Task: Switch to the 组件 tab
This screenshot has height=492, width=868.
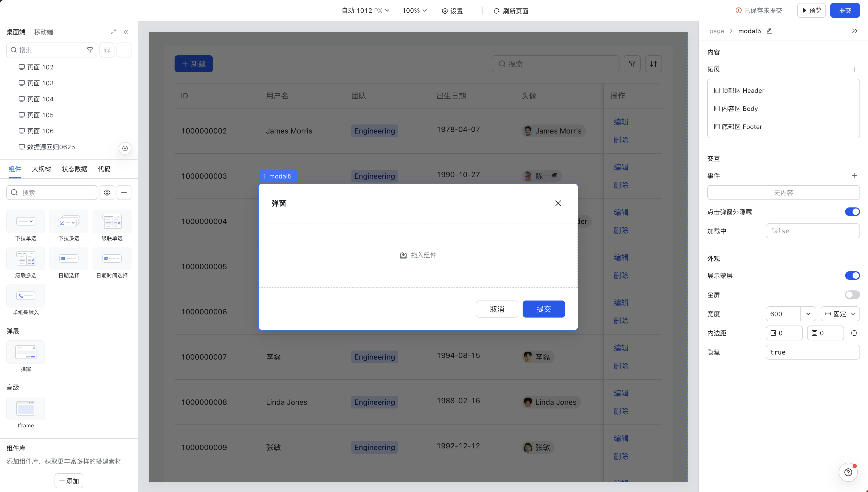Action: (x=15, y=169)
